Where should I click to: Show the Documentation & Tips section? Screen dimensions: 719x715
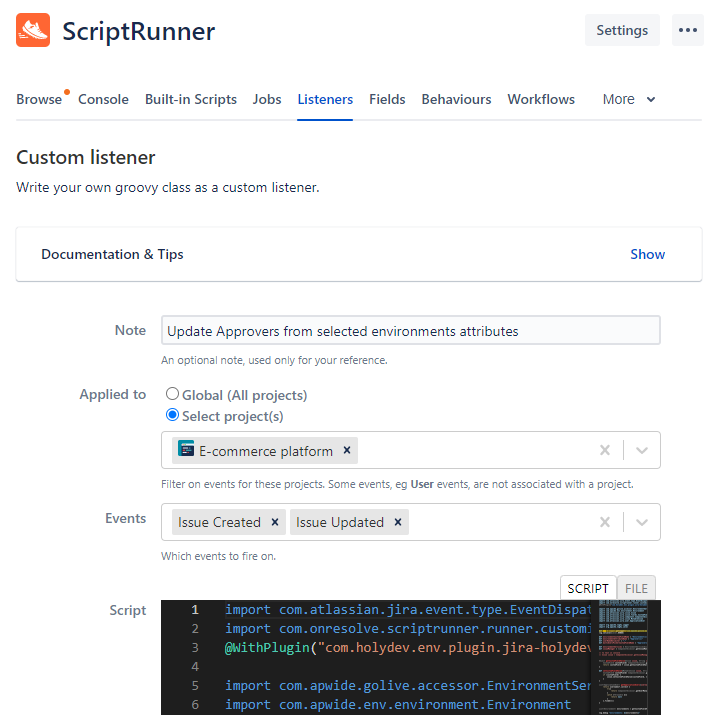tap(647, 254)
